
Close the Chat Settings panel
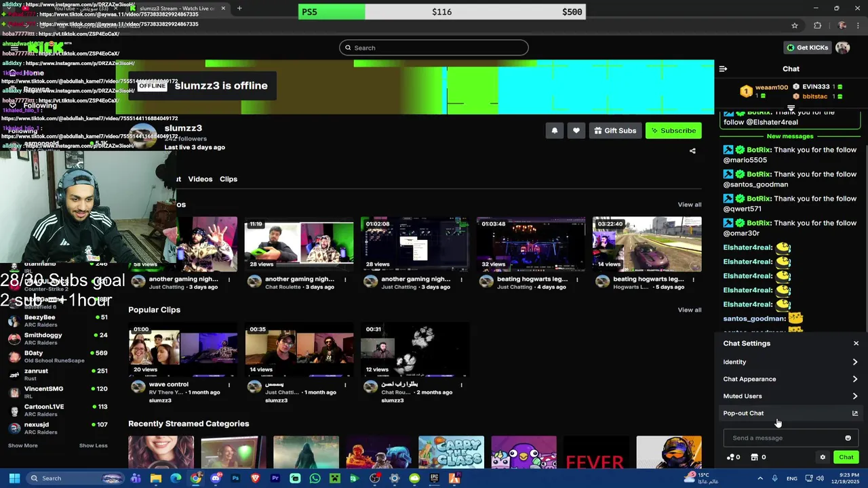click(856, 344)
